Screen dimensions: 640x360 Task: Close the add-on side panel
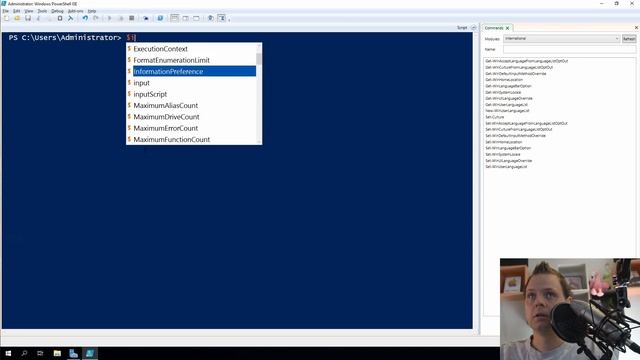click(x=636, y=28)
